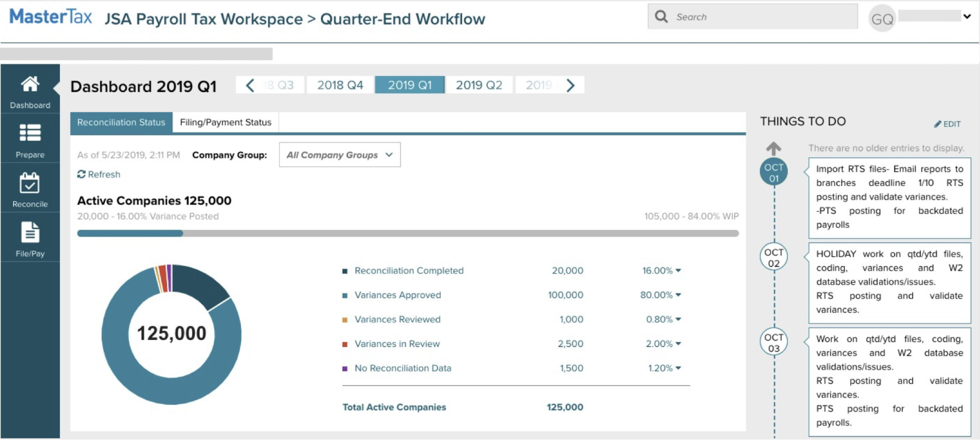Switch to the Filing/Payment Status tab
The height and width of the screenshot is (440, 980).
point(225,122)
